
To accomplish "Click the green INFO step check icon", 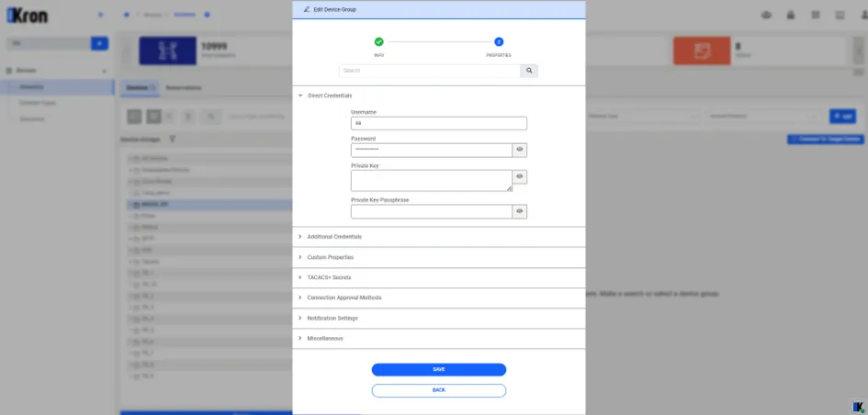I will point(378,41).
